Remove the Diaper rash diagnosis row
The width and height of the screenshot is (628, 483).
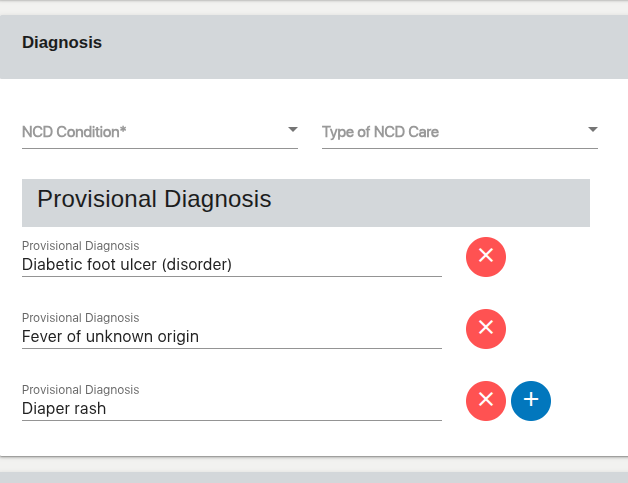[485, 400]
